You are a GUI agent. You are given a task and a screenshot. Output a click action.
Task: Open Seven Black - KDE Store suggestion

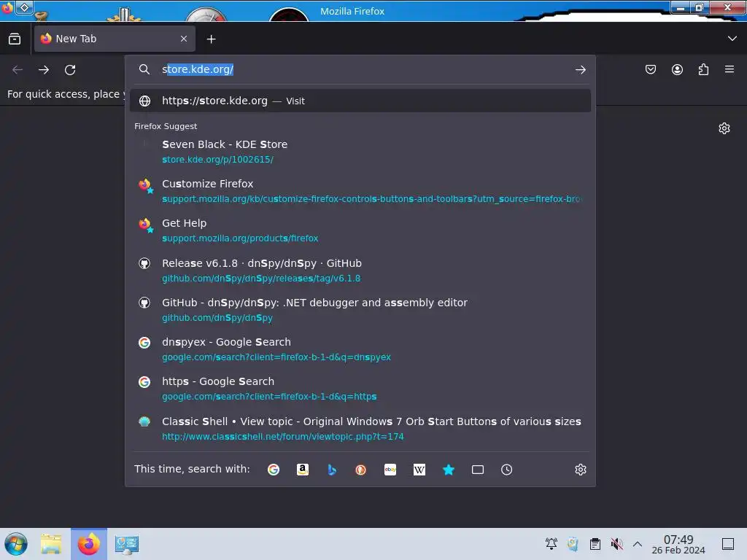[x=360, y=152]
